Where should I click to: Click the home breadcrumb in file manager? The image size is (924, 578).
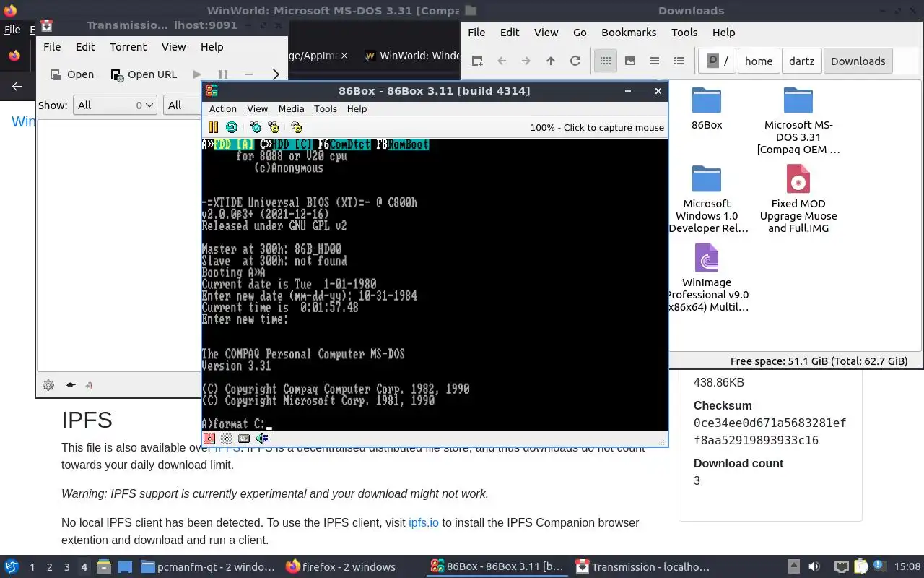[x=759, y=61]
